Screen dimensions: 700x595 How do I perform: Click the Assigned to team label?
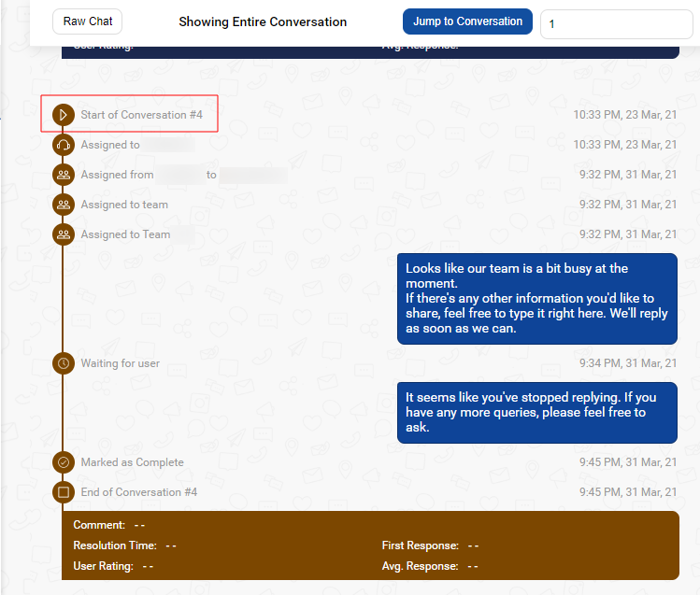124,205
